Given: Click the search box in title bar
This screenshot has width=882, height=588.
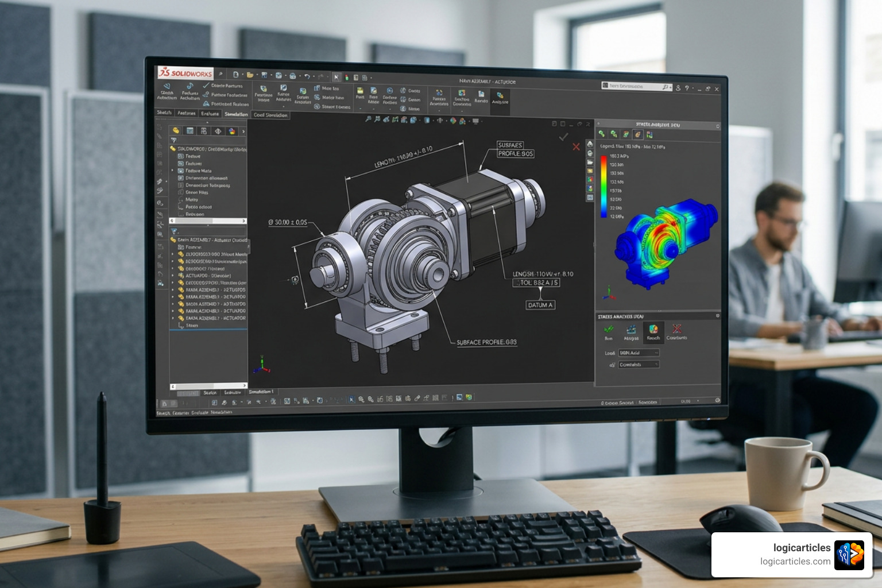Looking at the screenshot, I should 636,86.
